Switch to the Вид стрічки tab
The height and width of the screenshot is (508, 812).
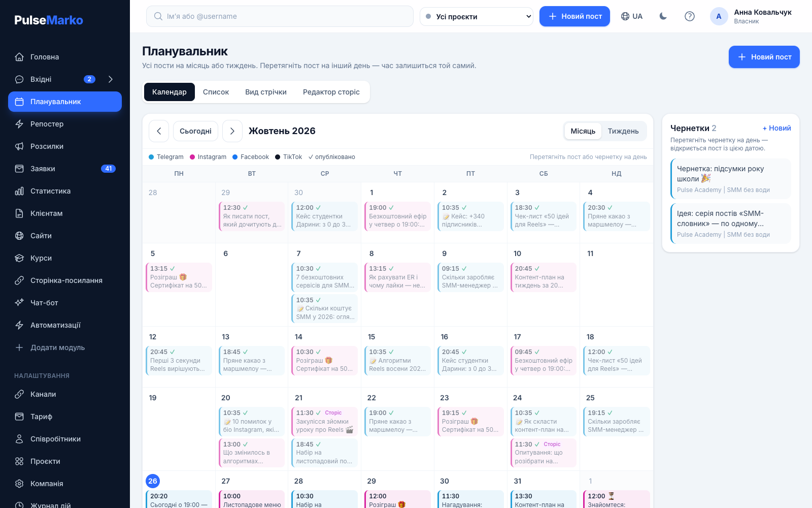266,92
